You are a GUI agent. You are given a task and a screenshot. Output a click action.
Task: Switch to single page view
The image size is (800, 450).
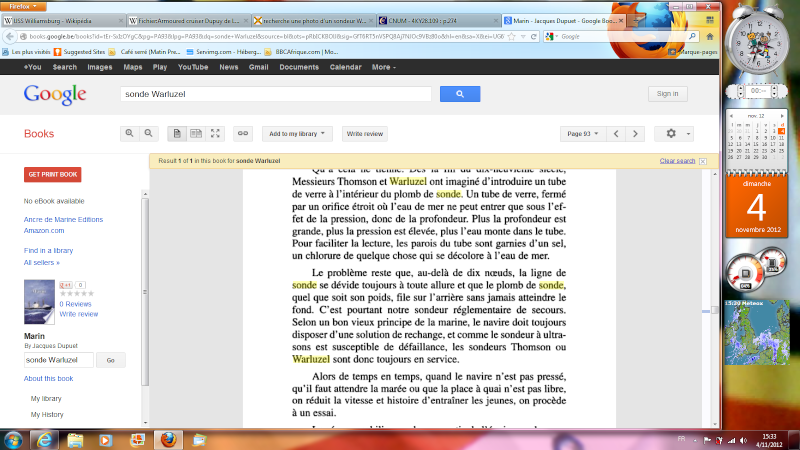pyautogui.click(x=177, y=134)
